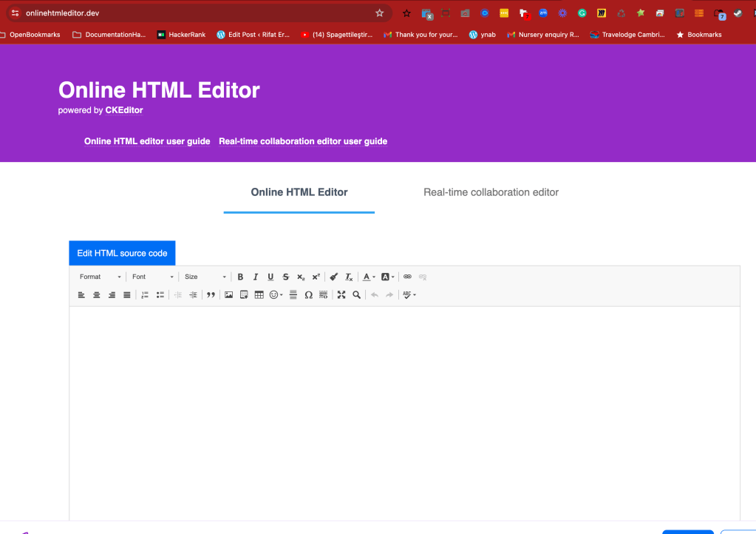The image size is (756, 534).
Task: Insert a numbered list
Action: [145, 295]
